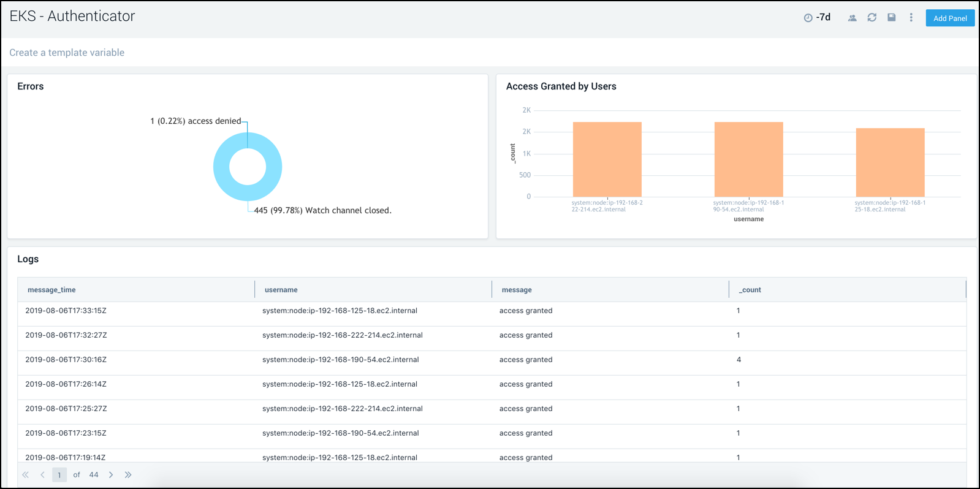980x489 pixels.
Task: Advance to the next logs page
Action: [x=111, y=475]
